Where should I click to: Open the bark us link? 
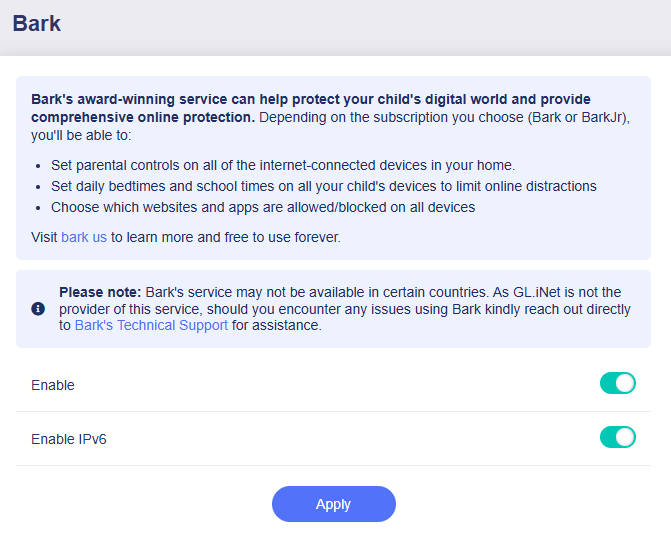84,237
